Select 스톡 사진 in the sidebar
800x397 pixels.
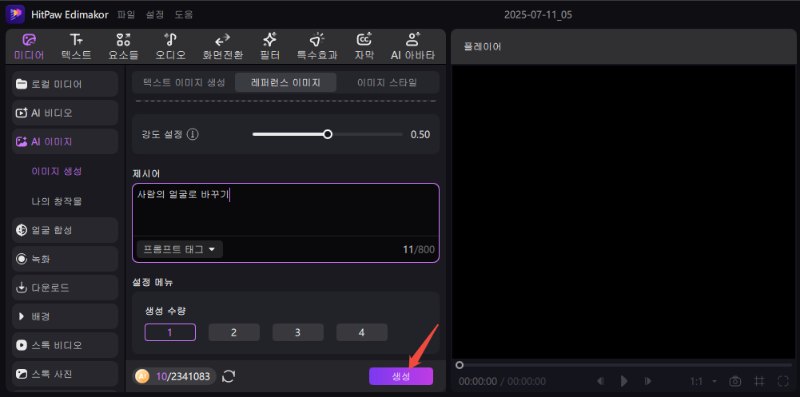65,374
